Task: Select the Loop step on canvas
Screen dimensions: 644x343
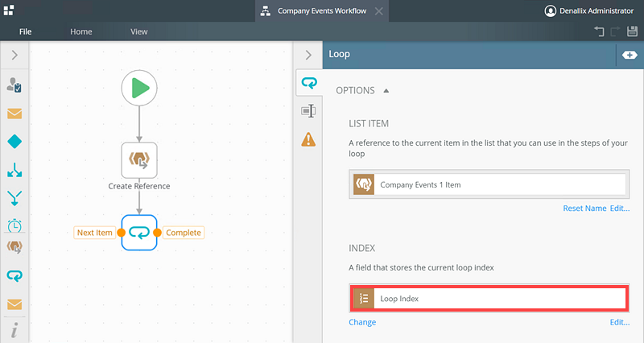Action: (x=139, y=233)
